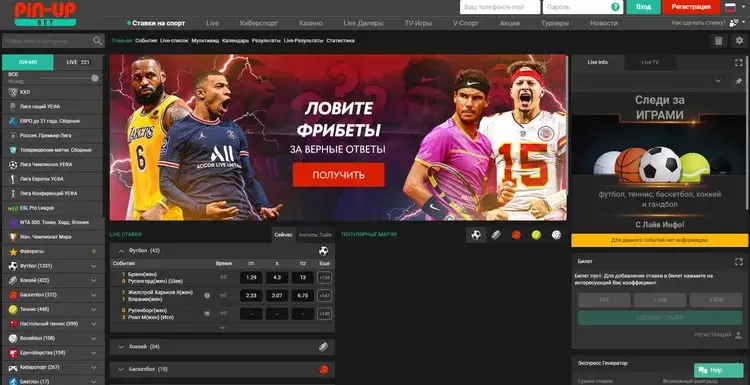The width and height of the screenshot is (750, 385).
Task: Open the Russian flag language selector
Action: point(730,7)
